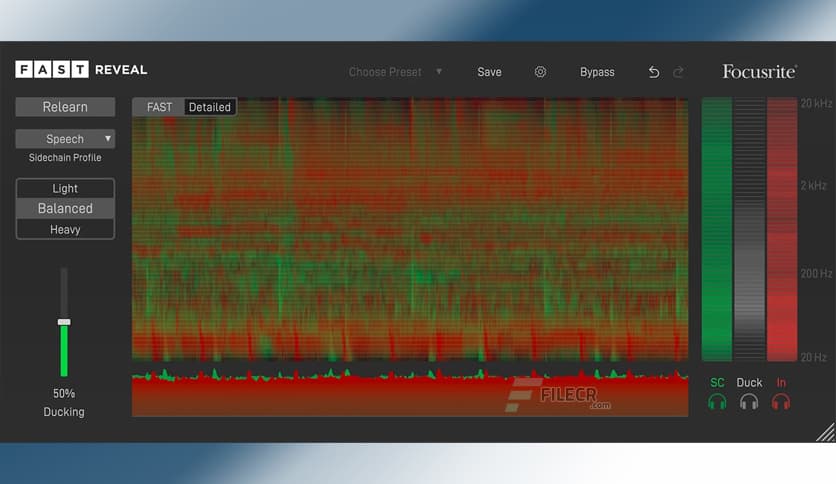Monitor input with red In headphones
Image resolution: width=836 pixels, height=484 pixels.
pos(781,402)
